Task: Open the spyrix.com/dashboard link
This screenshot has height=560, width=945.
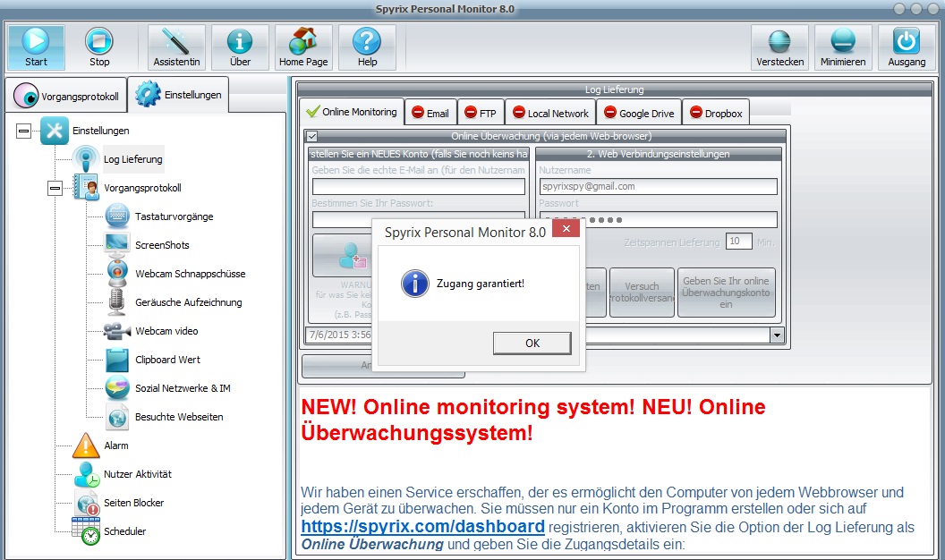Action: pos(422,526)
